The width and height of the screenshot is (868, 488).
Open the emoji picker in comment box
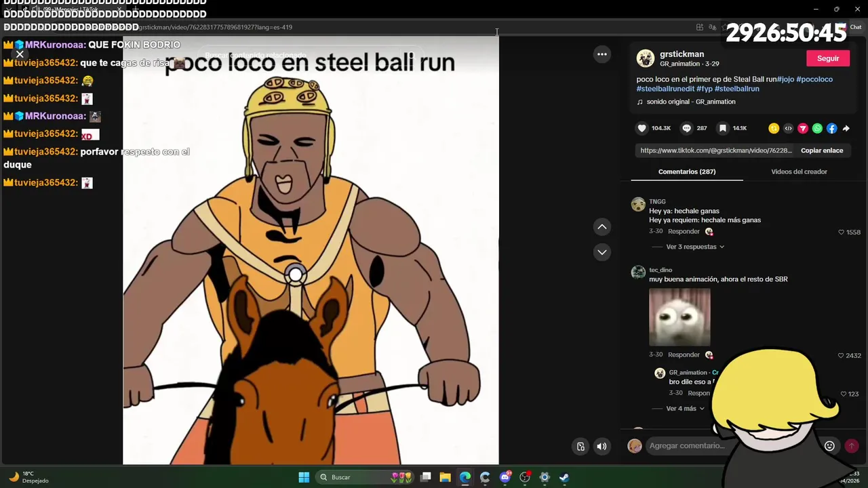(829, 446)
